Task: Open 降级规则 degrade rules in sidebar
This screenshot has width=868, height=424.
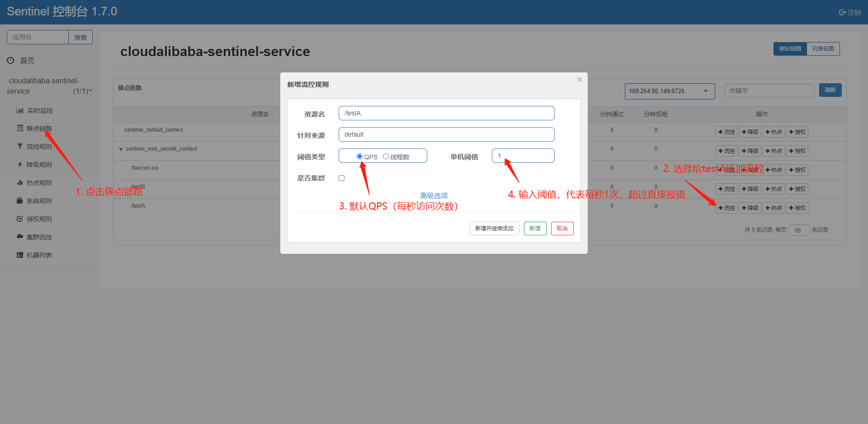Action: 34,165
